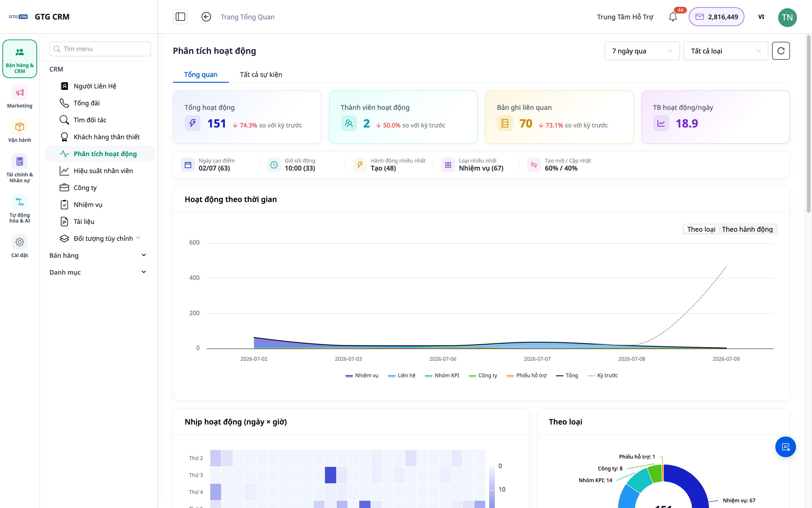Select Theo hành động chart view

point(747,229)
